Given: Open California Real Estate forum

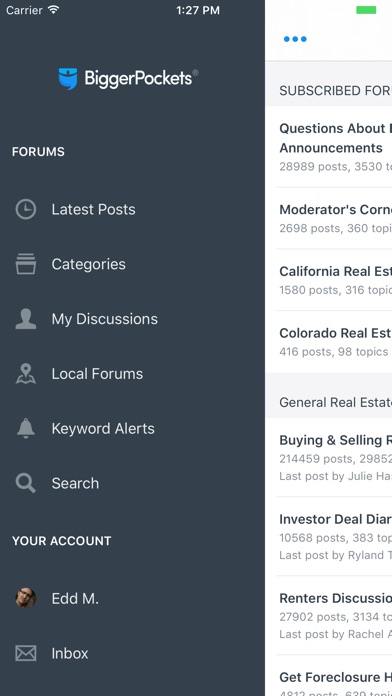Looking at the screenshot, I should click(329, 280).
